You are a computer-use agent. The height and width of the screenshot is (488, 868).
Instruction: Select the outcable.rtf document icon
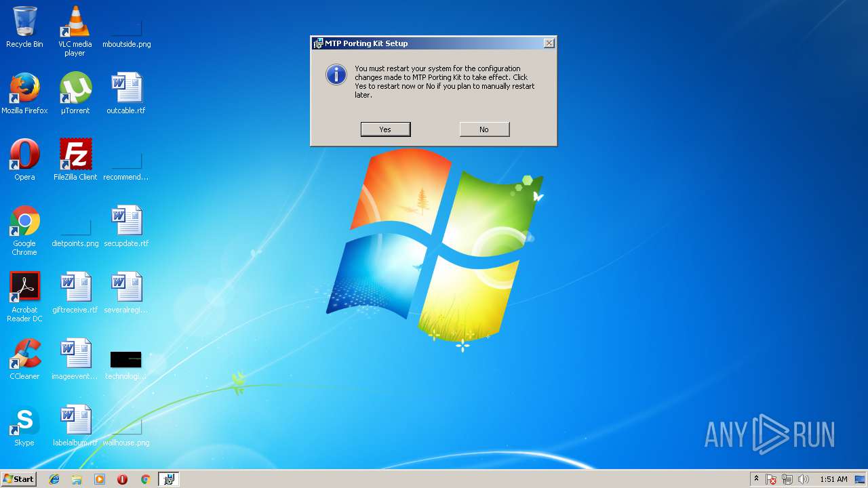[x=126, y=94]
